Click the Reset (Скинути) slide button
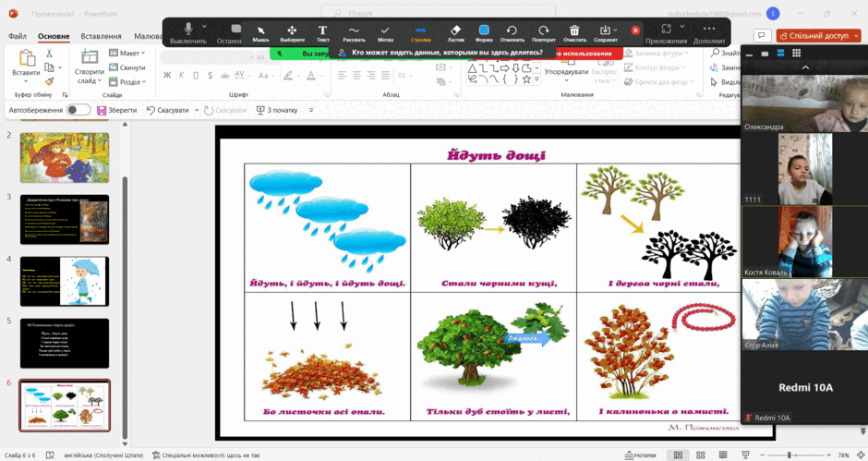Viewport: 868px width, 461px height. 127,67
